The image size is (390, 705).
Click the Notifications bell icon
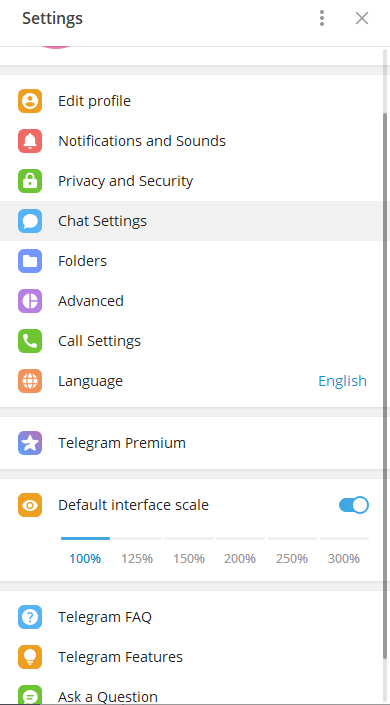[x=30, y=141]
